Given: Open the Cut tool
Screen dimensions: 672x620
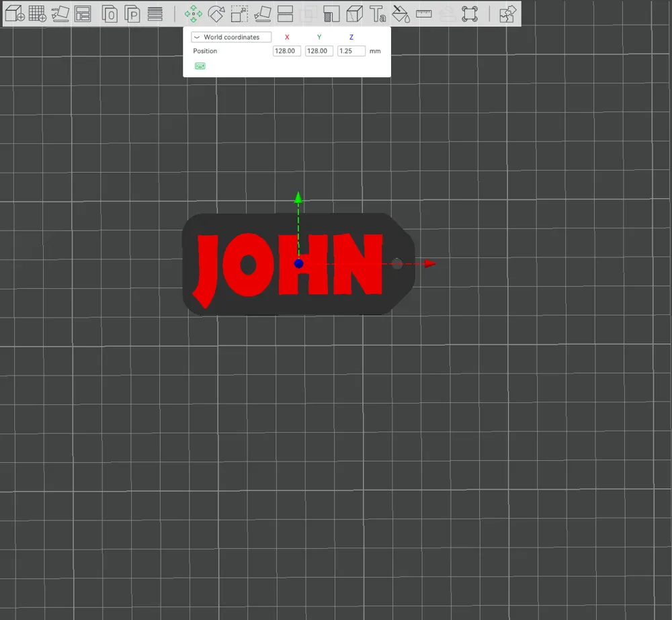Looking at the screenshot, I should (285, 13).
